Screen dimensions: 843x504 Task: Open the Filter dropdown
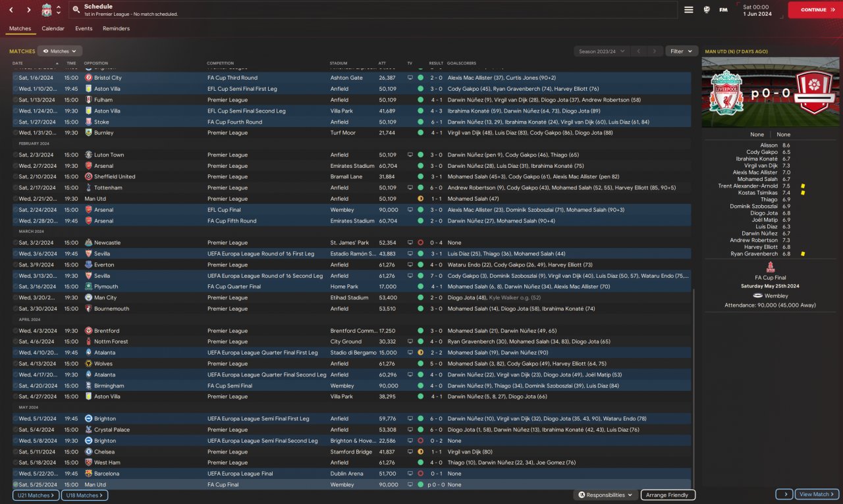[x=682, y=51]
